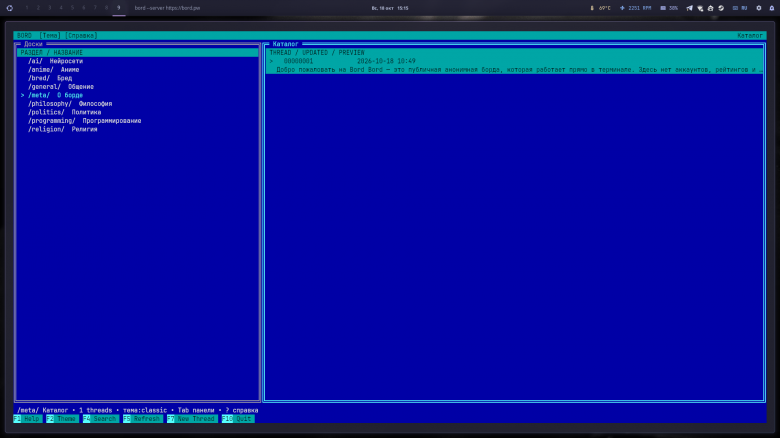The image size is (780, 438).
Task: Click the Каталог label in the menu bar
Action: 750,35
